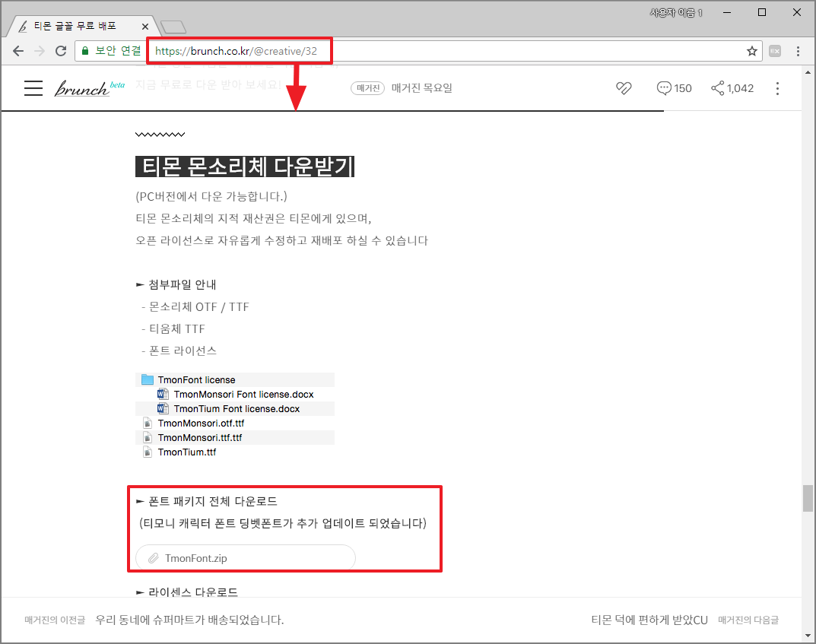Viewport: 816px width, 644px height.
Task: Reload the page with refresh icon
Action: click(61, 51)
